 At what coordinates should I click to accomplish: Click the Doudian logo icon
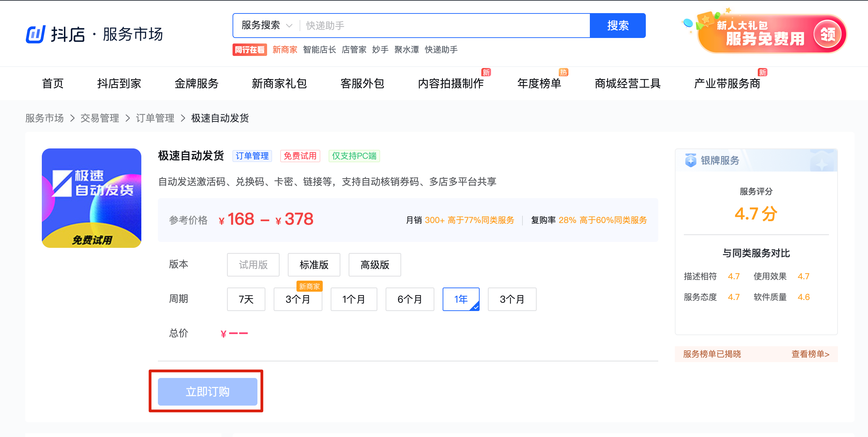tap(36, 34)
